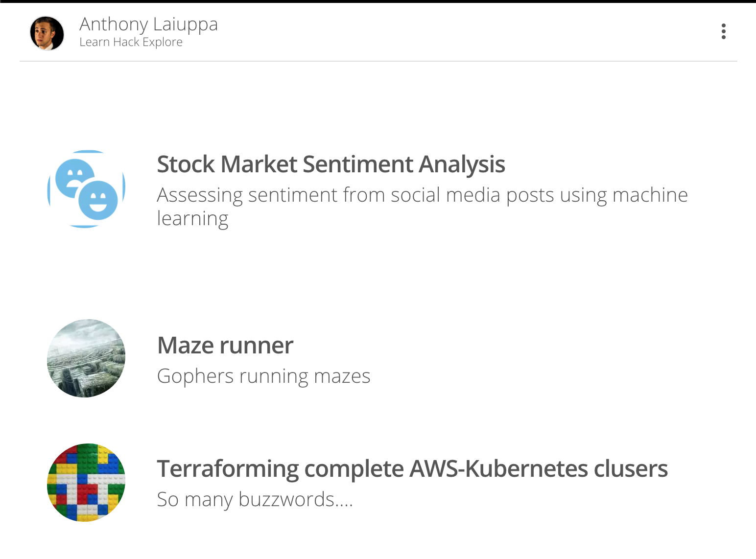This screenshot has height=559, width=756.
Task: Open Terraforming complete AWS-Kubernetes clusers title
Action: (x=412, y=469)
